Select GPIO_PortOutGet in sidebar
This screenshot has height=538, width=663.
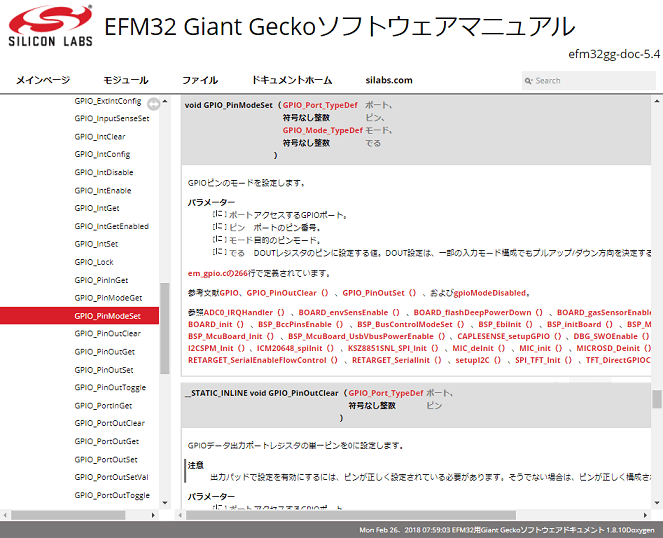[x=107, y=441]
